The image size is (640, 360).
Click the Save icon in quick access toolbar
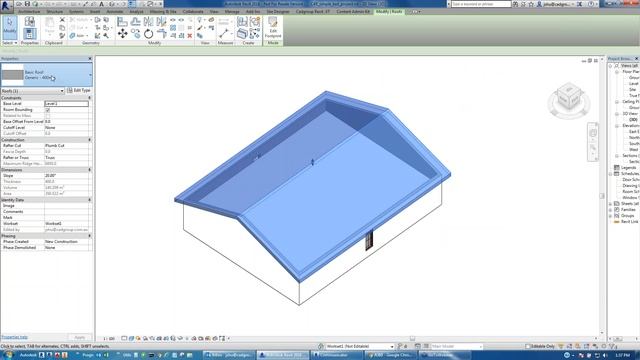27,4
